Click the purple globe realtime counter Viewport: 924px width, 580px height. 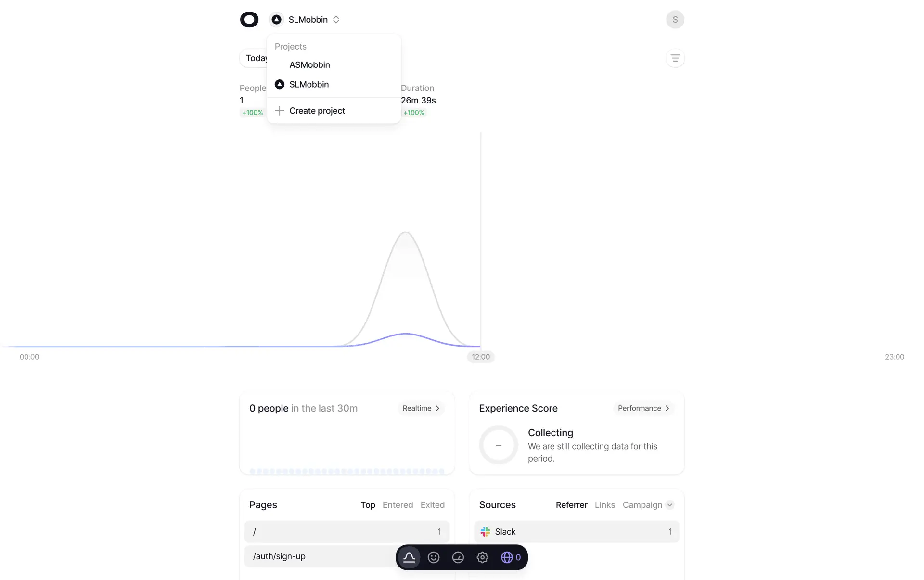click(x=511, y=557)
